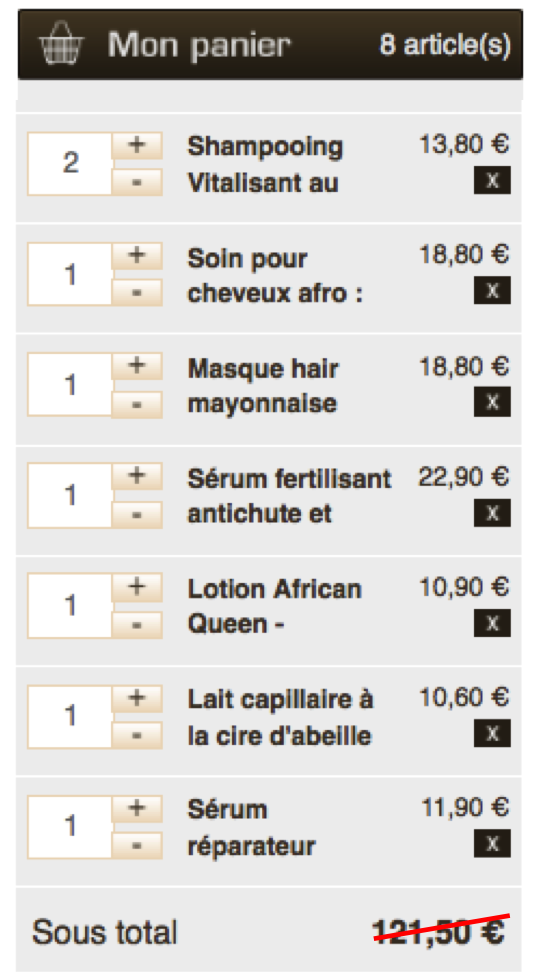The width and height of the screenshot is (535, 972).
Task: Add one more Sérum fertilisant antichute
Action: [x=137, y=477]
